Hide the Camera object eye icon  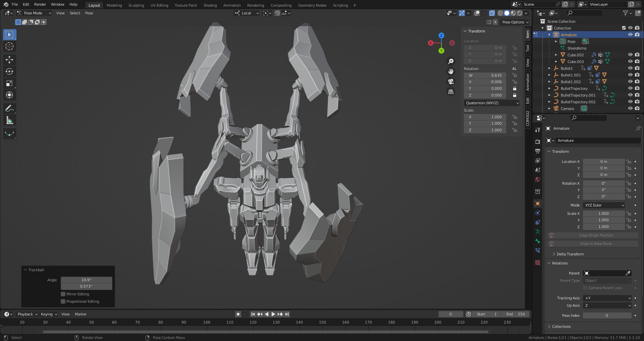pos(630,108)
